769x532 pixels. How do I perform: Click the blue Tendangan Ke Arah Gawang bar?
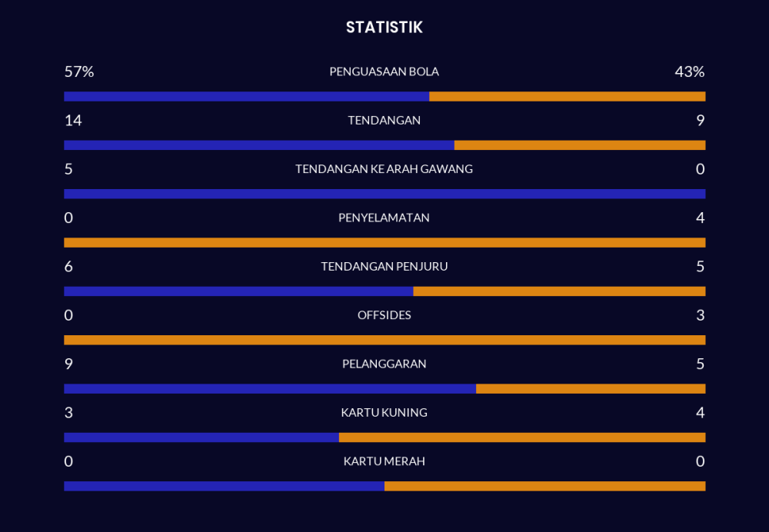tap(384, 194)
